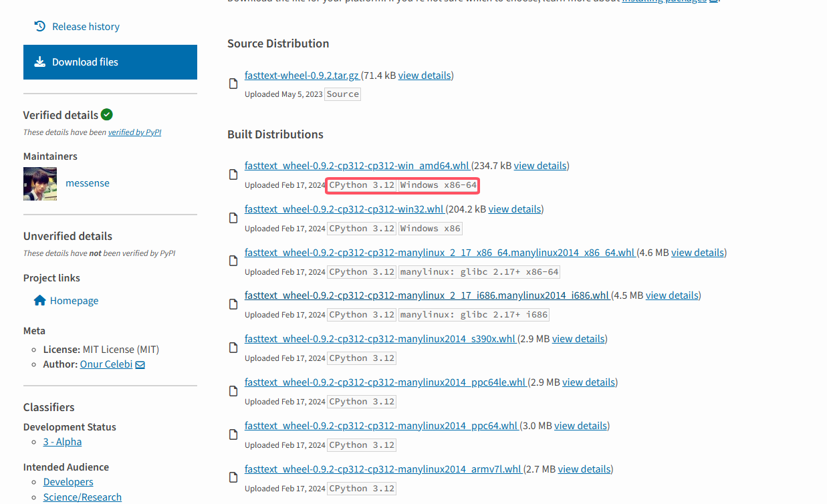The image size is (827, 504).
Task: Click the Homepage house icon
Action: (40, 301)
